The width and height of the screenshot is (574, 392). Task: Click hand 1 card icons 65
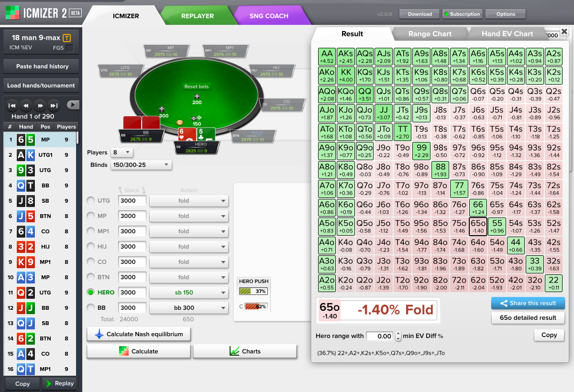point(26,140)
